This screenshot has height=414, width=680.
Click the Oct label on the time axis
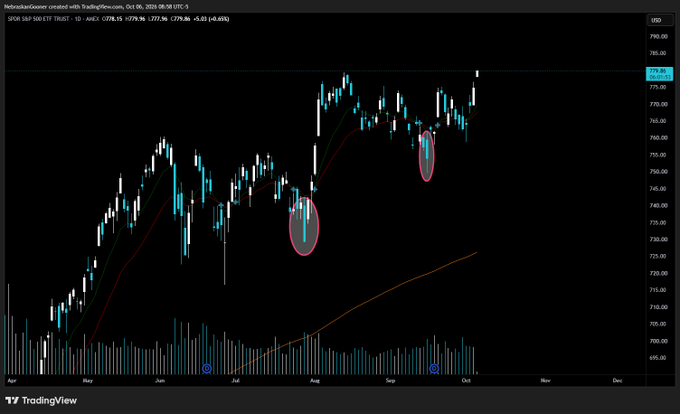(466, 381)
